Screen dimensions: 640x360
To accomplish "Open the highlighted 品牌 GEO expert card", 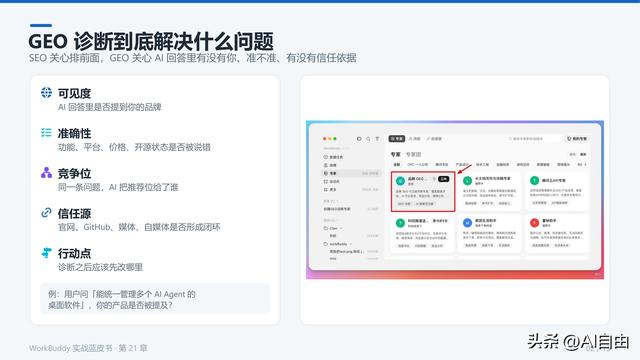I will tap(423, 191).
